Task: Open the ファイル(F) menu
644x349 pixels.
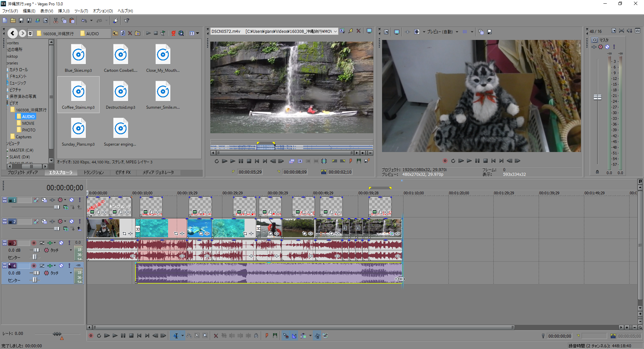Action: (x=10, y=11)
